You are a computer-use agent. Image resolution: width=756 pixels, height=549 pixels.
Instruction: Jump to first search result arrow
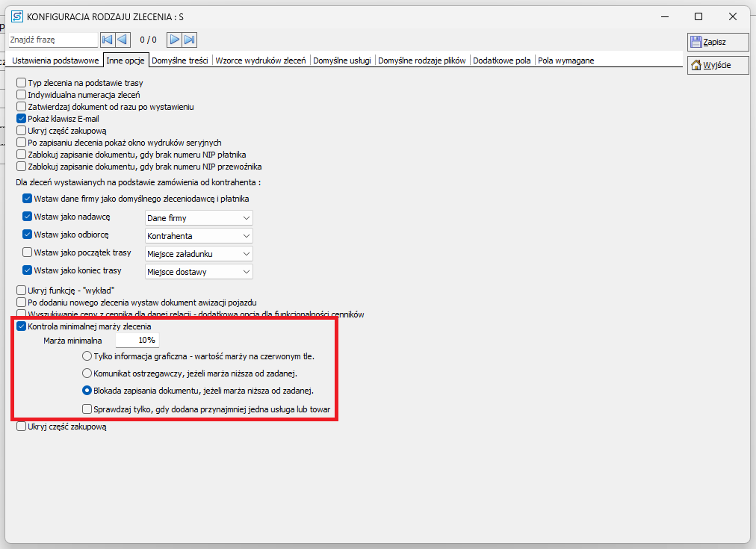click(x=108, y=40)
